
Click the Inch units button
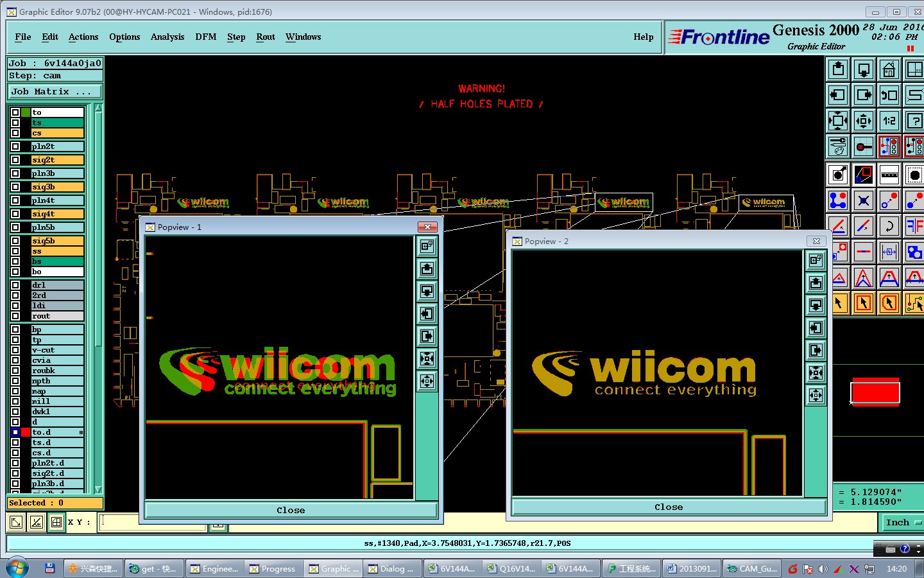pos(902,522)
